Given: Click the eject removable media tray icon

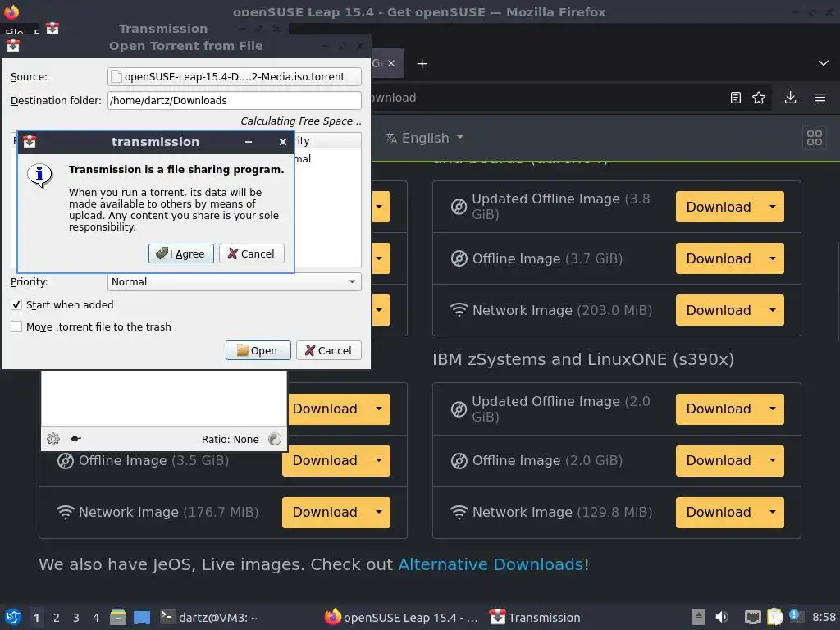Looking at the screenshot, I should (x=699, y=617).
